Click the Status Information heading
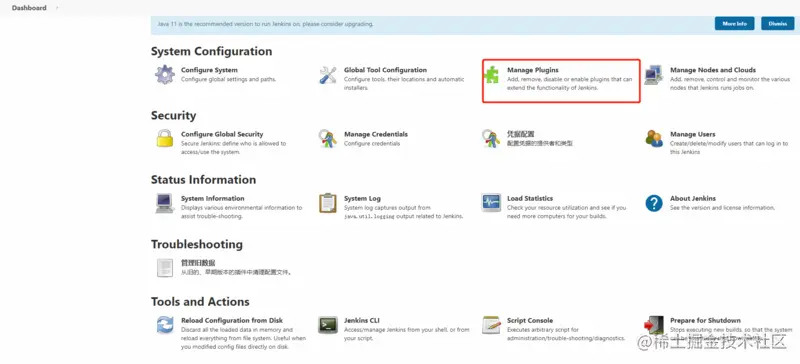Viewport: 800px width, 364px height. point(203,180)
